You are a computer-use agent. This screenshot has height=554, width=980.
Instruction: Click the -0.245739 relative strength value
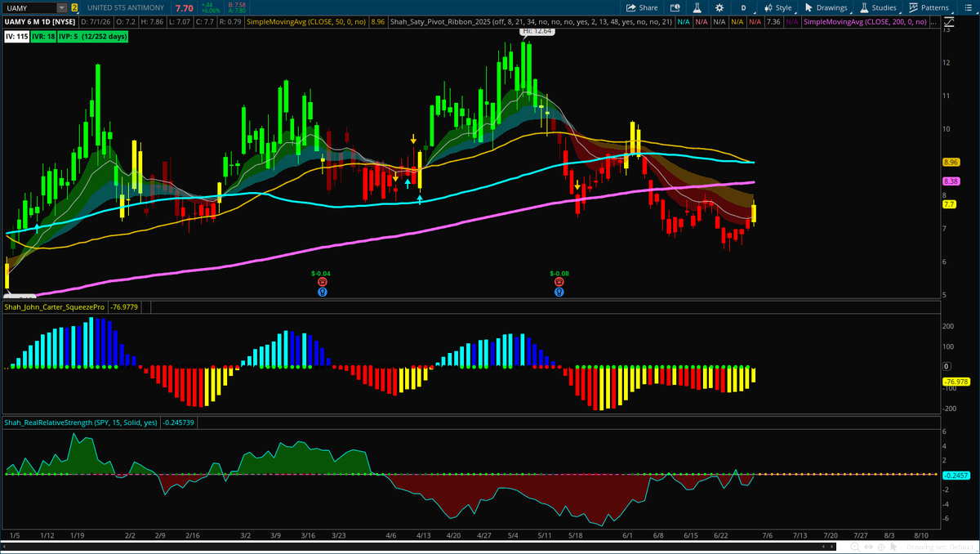click(x=177, y=422)
